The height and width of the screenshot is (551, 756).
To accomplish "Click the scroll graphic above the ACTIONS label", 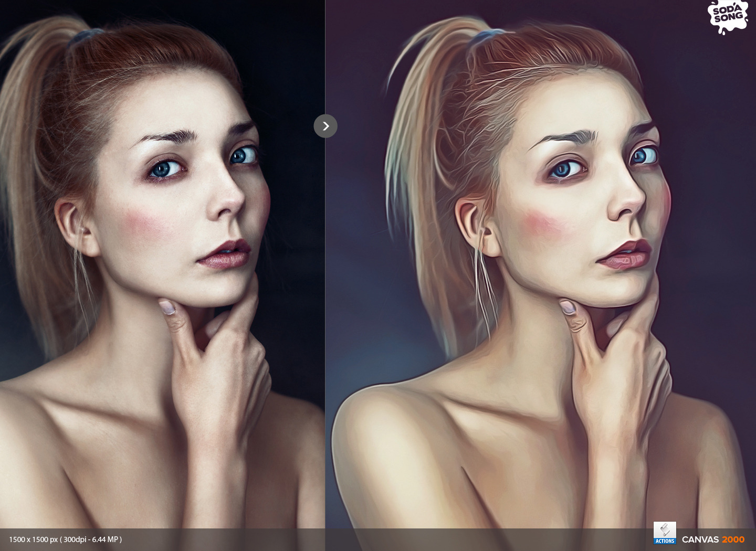I will coord(665,529).
